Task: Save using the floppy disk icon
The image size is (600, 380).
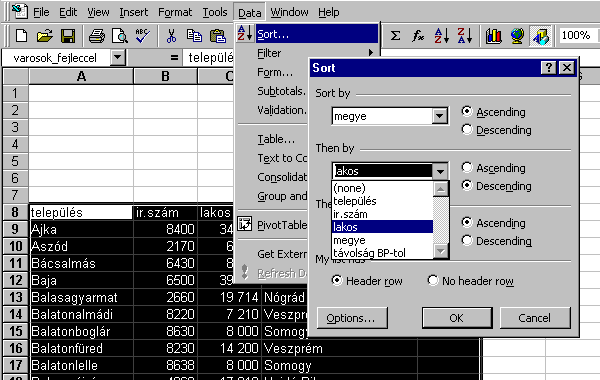Action: coord(68,36)
